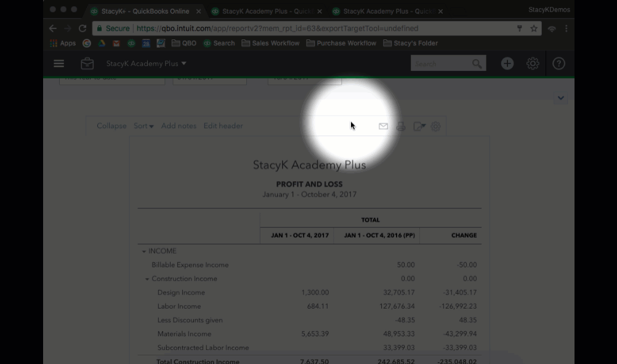Image resolution: width=617 pixels, height=364 pixels.
Task: Open the report export menu icon
Action: (419, 126)
